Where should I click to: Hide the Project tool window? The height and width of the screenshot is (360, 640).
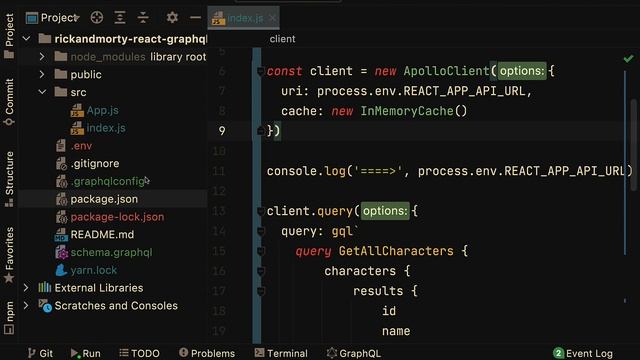pyautogui.click(x=196, y=18)
